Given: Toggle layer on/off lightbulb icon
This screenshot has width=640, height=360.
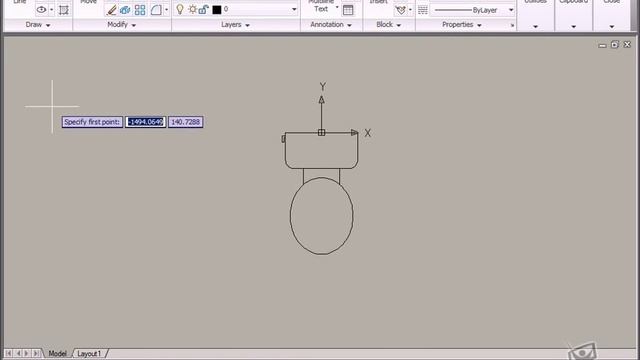Looking at the screenshot, I should (x=180, y=9).
